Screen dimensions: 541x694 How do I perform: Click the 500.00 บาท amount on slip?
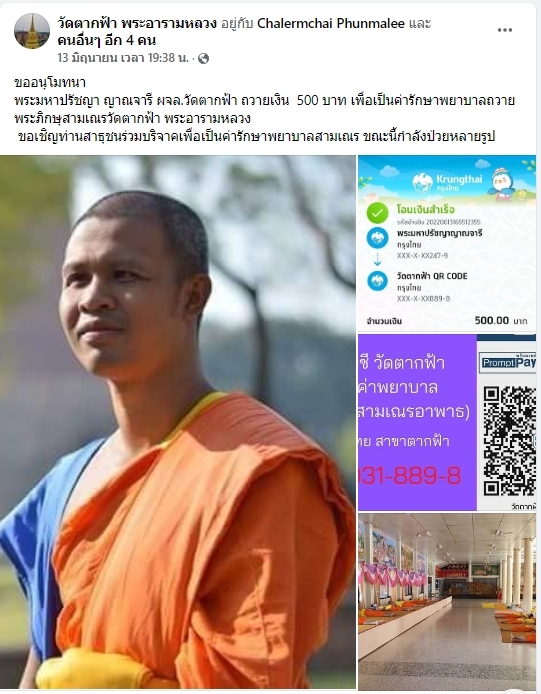501,320
